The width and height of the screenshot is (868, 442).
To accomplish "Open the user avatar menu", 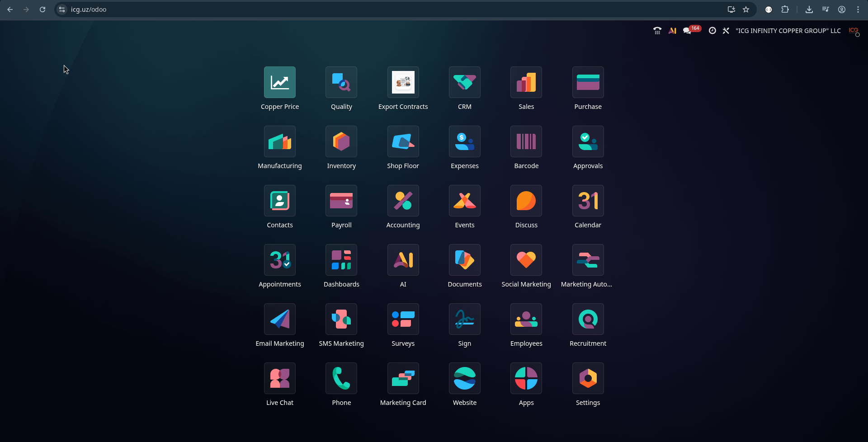I will pos(854,31).
